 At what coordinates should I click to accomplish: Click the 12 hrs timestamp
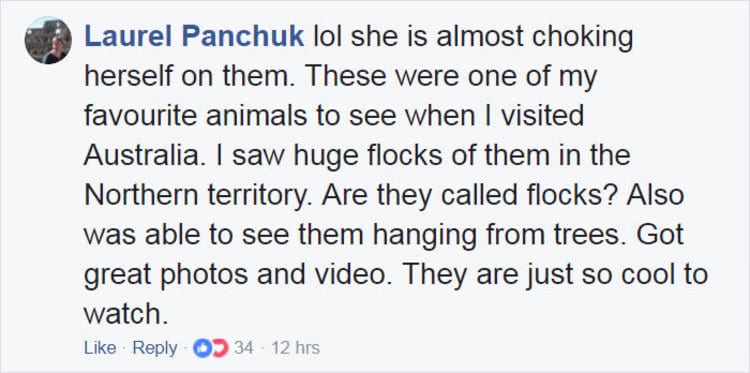click(295, 348)
